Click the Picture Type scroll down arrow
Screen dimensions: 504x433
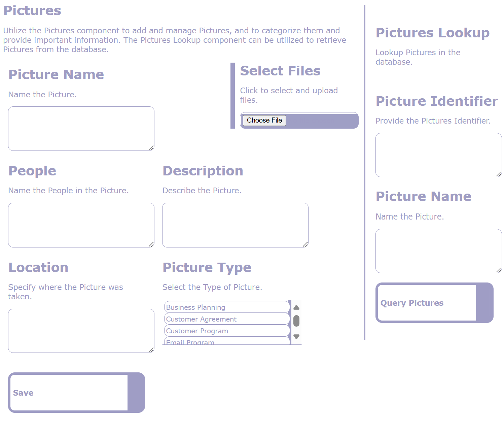296,336
